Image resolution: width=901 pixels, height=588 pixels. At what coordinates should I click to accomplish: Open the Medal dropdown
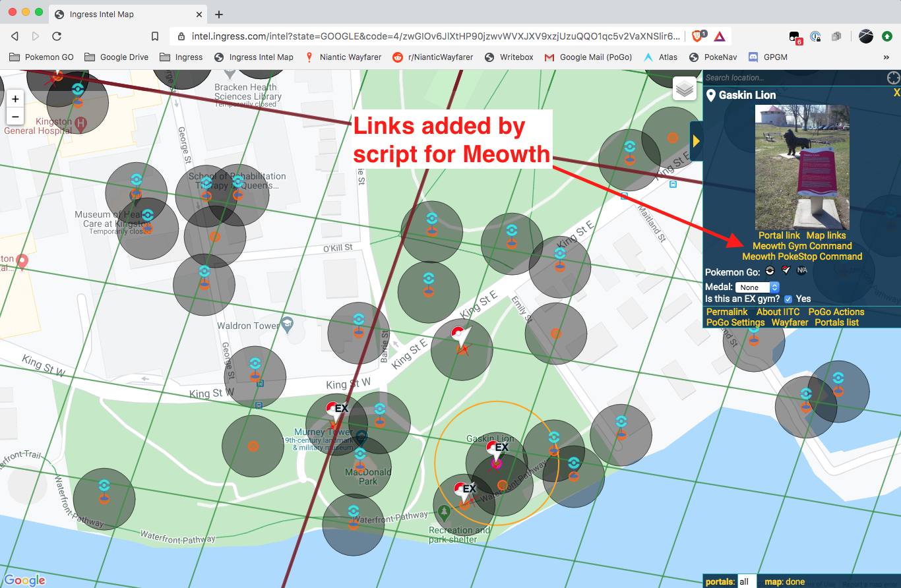[757, 287]
